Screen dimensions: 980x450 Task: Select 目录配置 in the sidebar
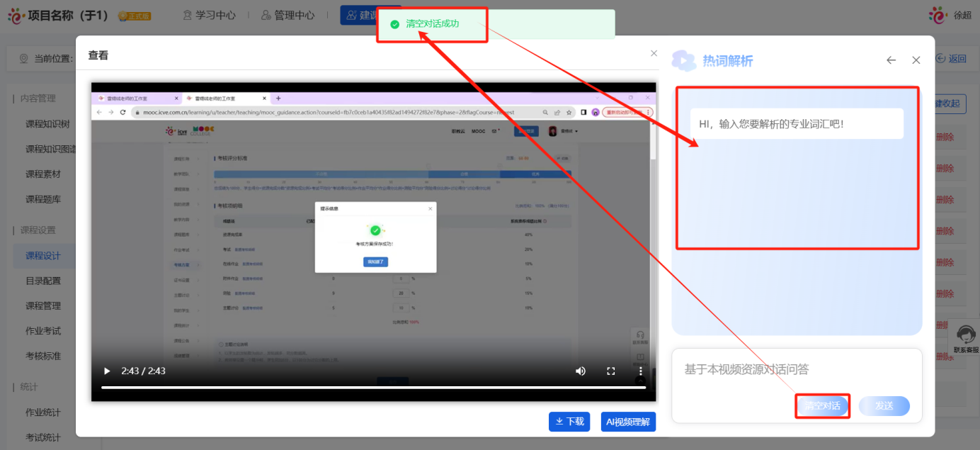pos(43,281)
